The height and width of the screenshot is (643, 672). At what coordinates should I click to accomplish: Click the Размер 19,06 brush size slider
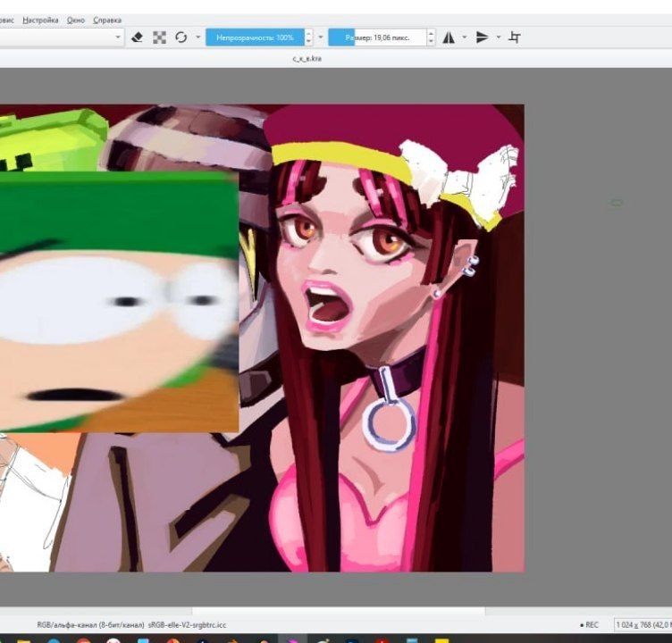(x=377, y=38)
